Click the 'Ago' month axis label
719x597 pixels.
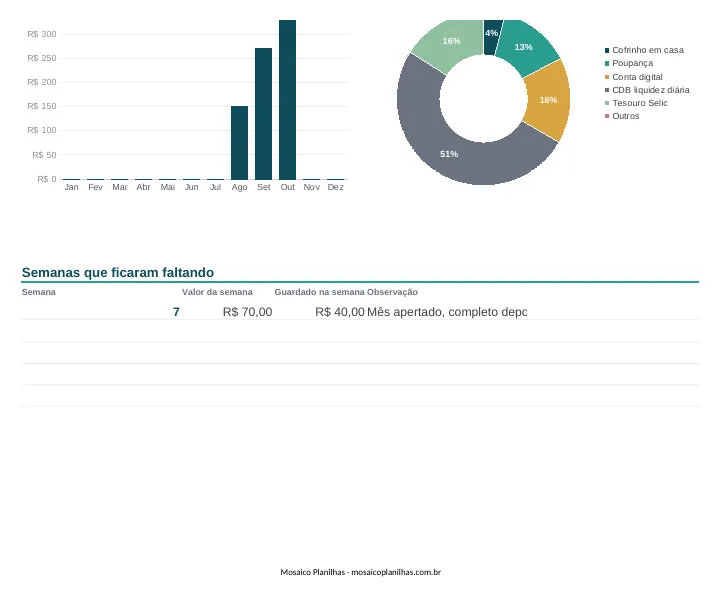click(239, 187)
